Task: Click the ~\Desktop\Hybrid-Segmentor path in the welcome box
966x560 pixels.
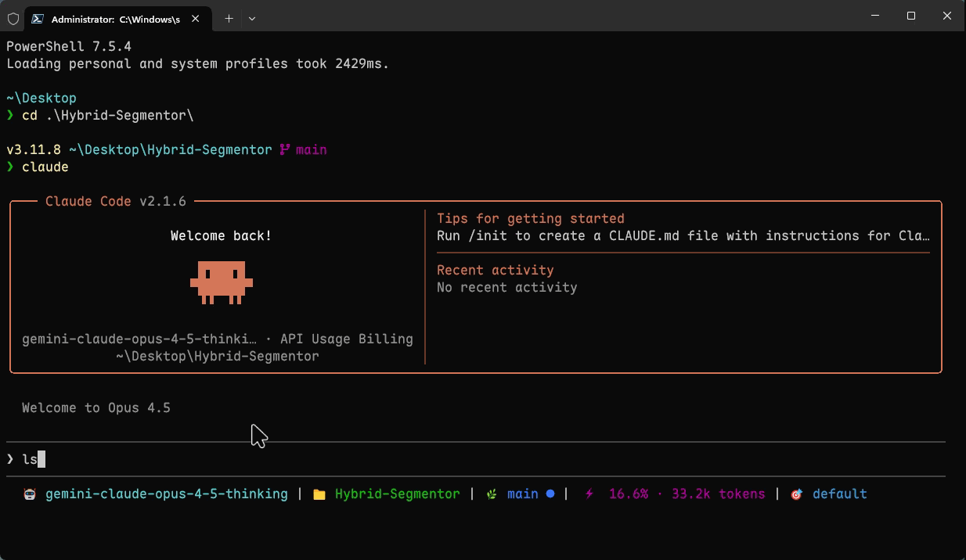Action: [x=218, y=356]
